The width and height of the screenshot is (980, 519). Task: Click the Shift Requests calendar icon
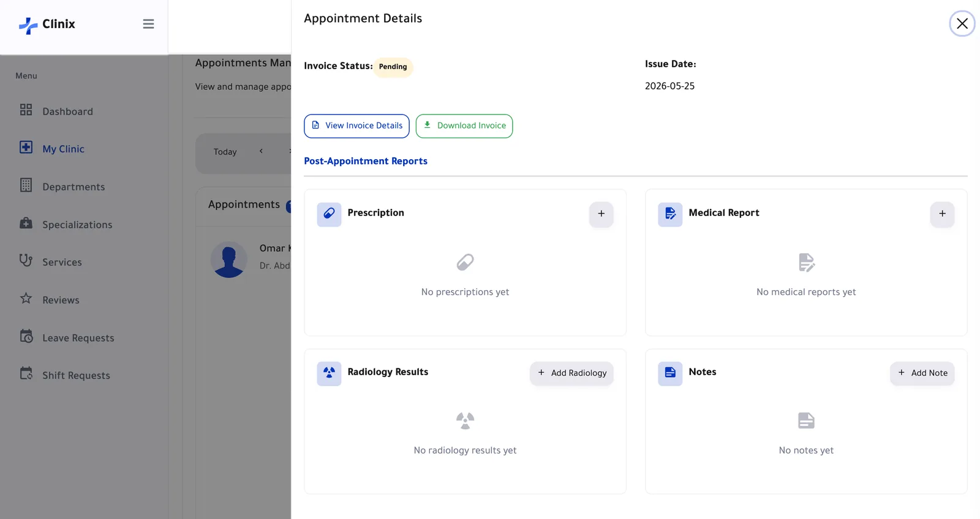click(26, 373)
